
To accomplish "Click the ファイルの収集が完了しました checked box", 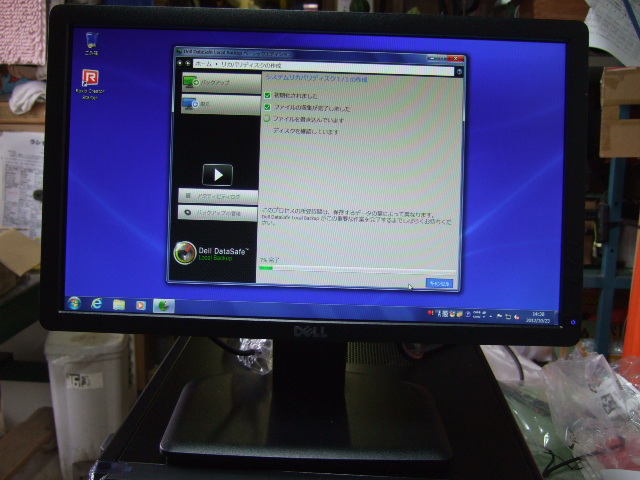I will (x=267, y=107).
